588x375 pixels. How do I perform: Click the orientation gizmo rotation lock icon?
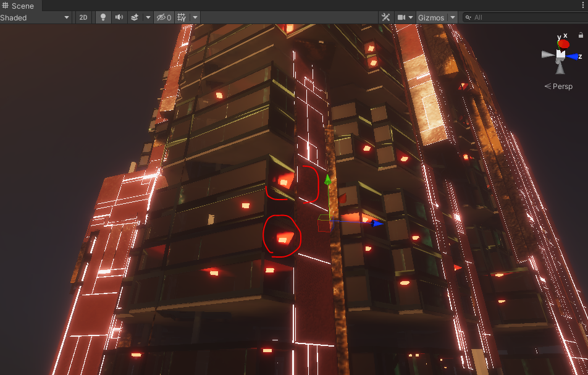click(x=581, y=34)
